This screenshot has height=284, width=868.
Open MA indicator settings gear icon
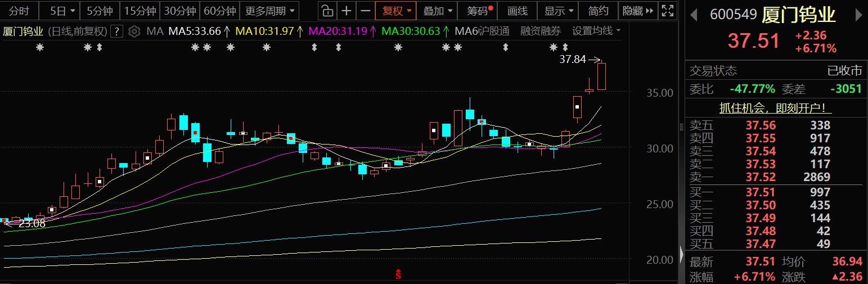click(x=134, y=31)
